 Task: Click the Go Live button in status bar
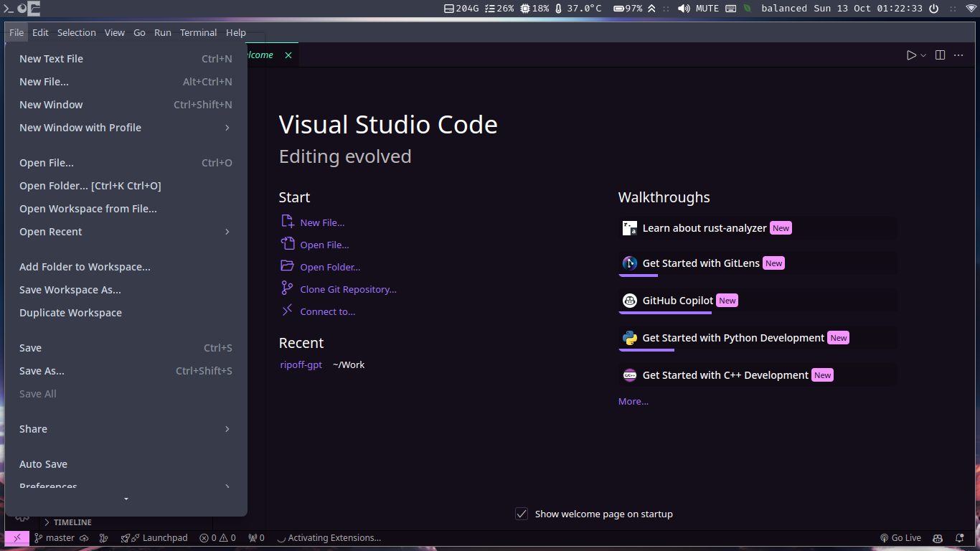click(900, 538)
